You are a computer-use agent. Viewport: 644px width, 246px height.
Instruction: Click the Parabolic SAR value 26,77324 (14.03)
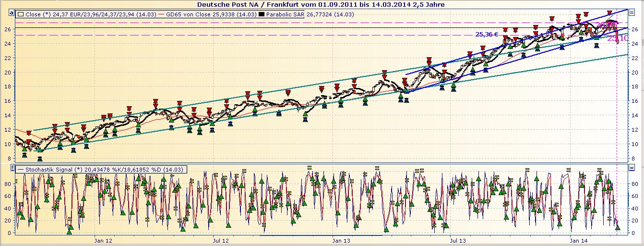[x=330, y=14]
